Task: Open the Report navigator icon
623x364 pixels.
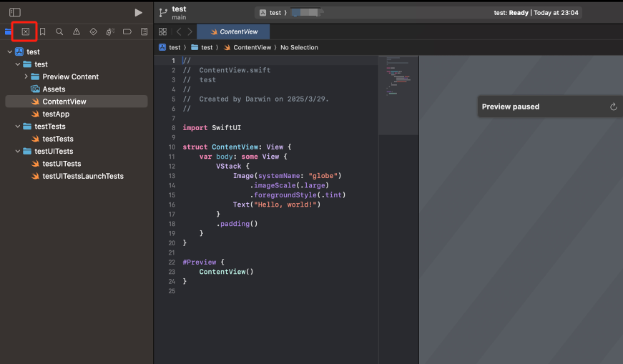Action: 144,31
